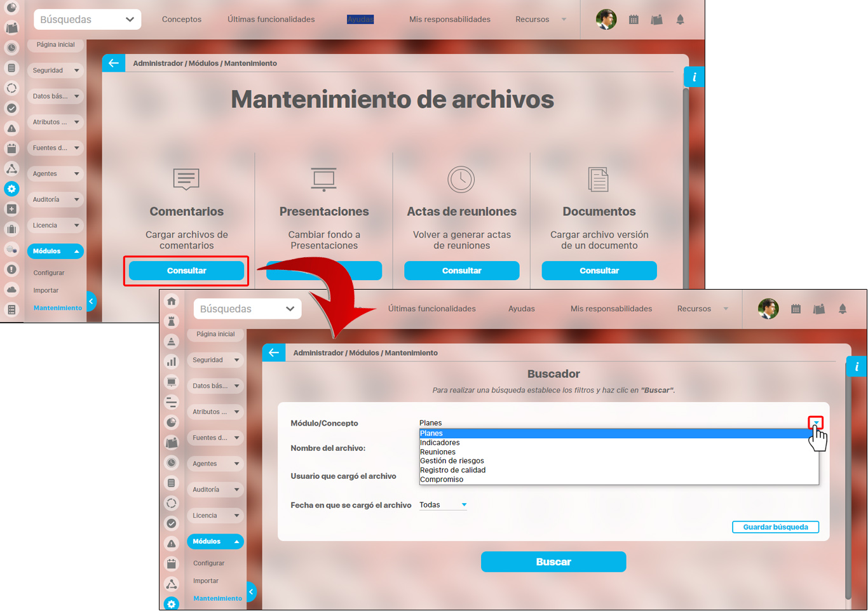Viewport: 868px width, 611px height.
Task: Open the lower Búsquedas combo box
Action: tap(247, 309)
